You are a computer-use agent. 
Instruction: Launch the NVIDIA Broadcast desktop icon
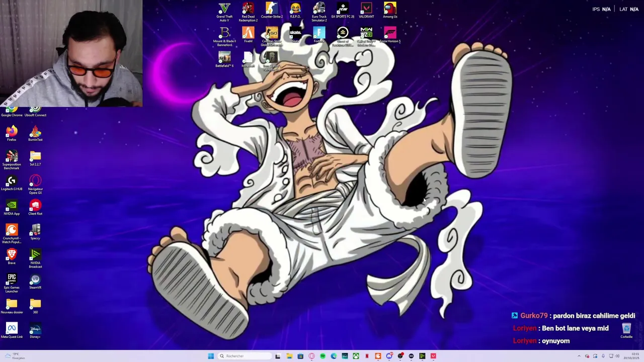(35, 259)
